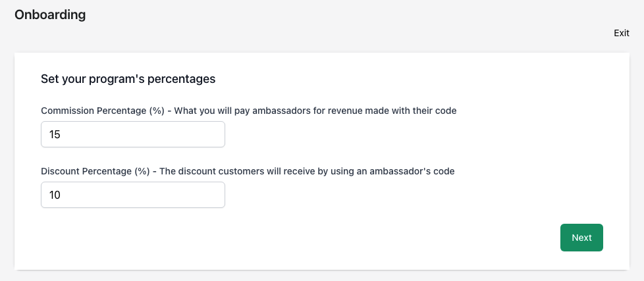Select the value 15 in commission box
This screenshot has height=281, width=644.
[55, 134]
